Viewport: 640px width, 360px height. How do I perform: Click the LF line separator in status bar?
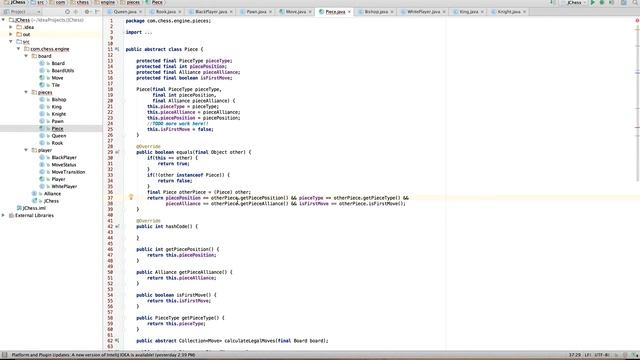click(x=588, y=355)
